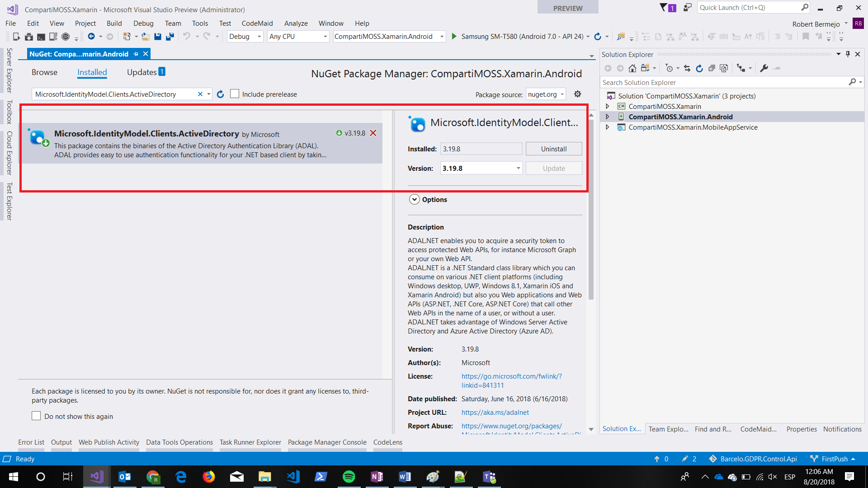Check Do not show this again
The width and height of the screenshot is (868, 488).
coord(36,416)
